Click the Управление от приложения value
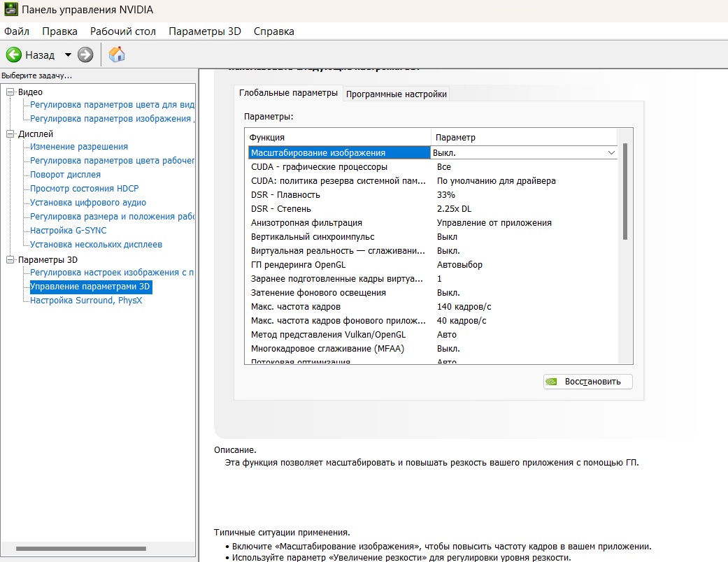 pyautogui.click(x=494, y=223)
